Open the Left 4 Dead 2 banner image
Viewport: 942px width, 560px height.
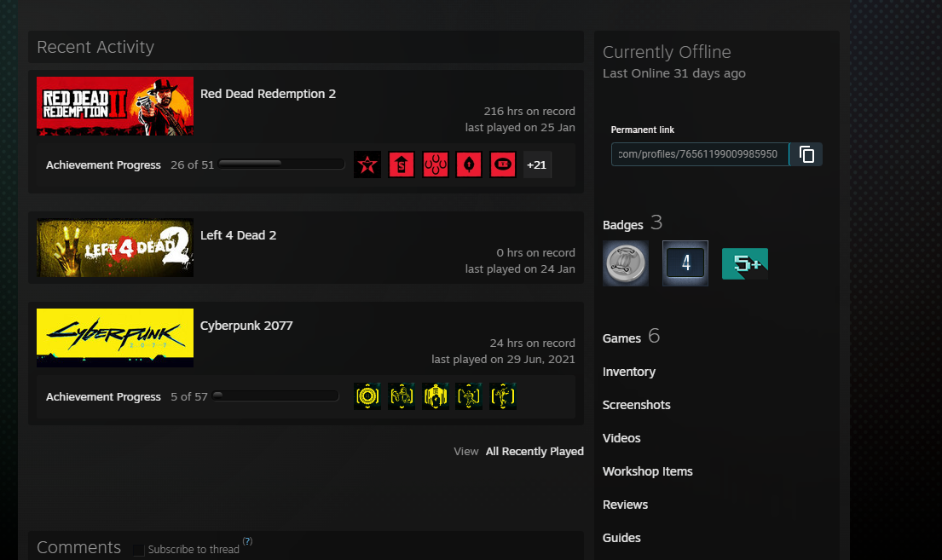click(x=115, y=247)
